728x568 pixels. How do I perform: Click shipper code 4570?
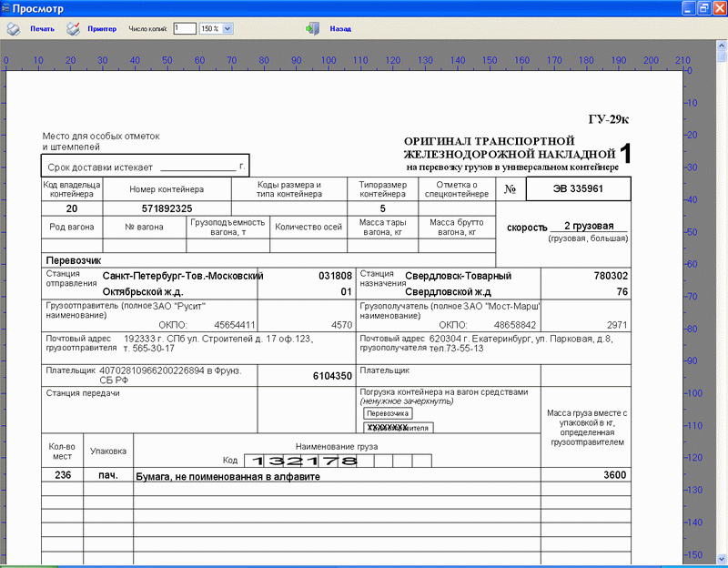coord(341,325)
